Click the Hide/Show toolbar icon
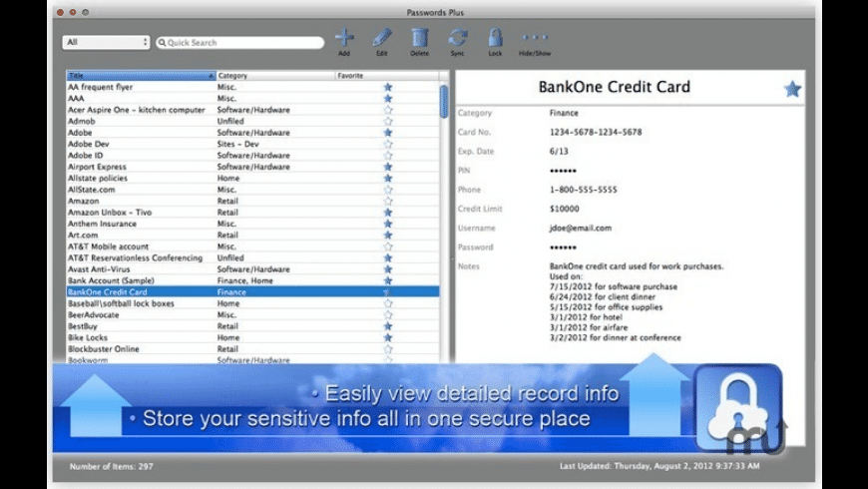Image resolution: width=868 pixels, height=489 pixels. point(535,38)
